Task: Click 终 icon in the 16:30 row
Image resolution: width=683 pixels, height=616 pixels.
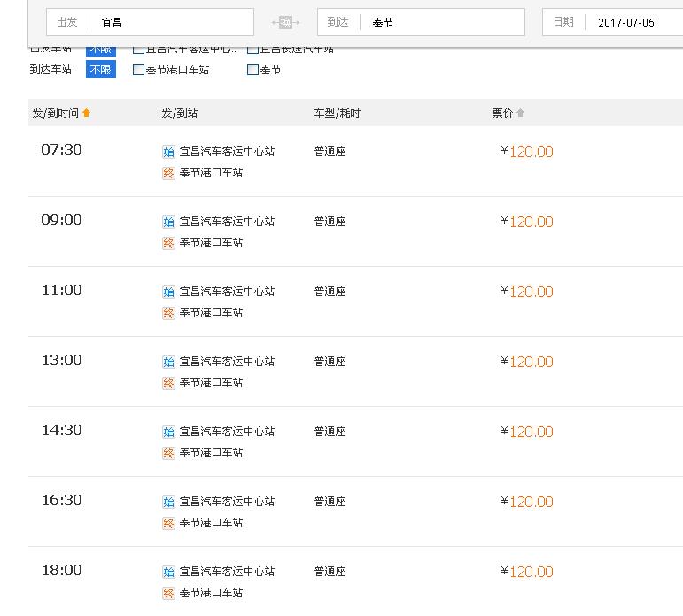Action: [168, 523]
